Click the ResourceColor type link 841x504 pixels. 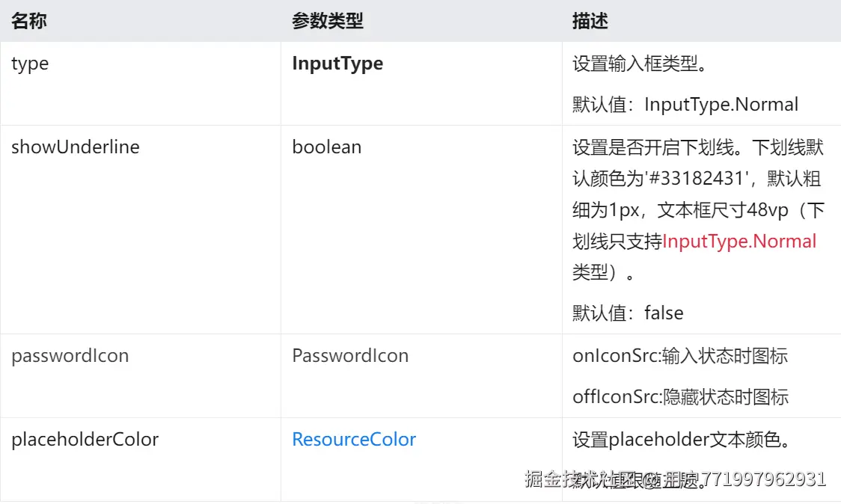click(x=353, y=439)
